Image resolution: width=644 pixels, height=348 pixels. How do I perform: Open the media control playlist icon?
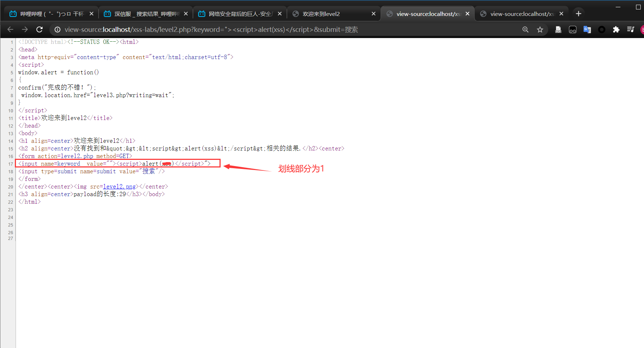click(631, 29)
